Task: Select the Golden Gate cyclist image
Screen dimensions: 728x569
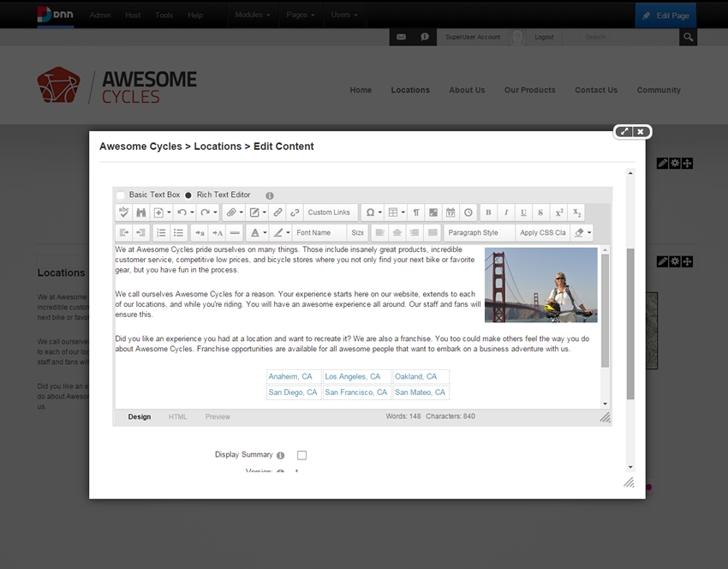Action: point(541,284)
